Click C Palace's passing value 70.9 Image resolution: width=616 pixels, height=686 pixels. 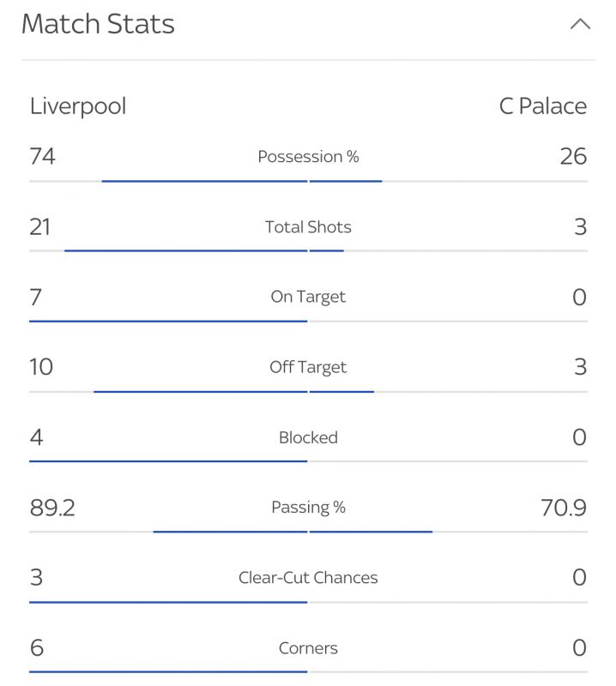click(564, 508)
